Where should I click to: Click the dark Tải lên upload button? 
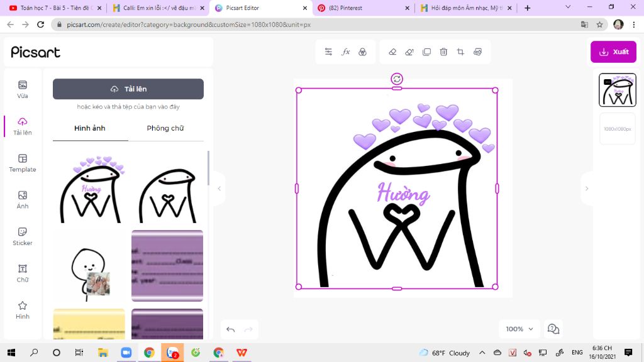[x=128, y=89]
